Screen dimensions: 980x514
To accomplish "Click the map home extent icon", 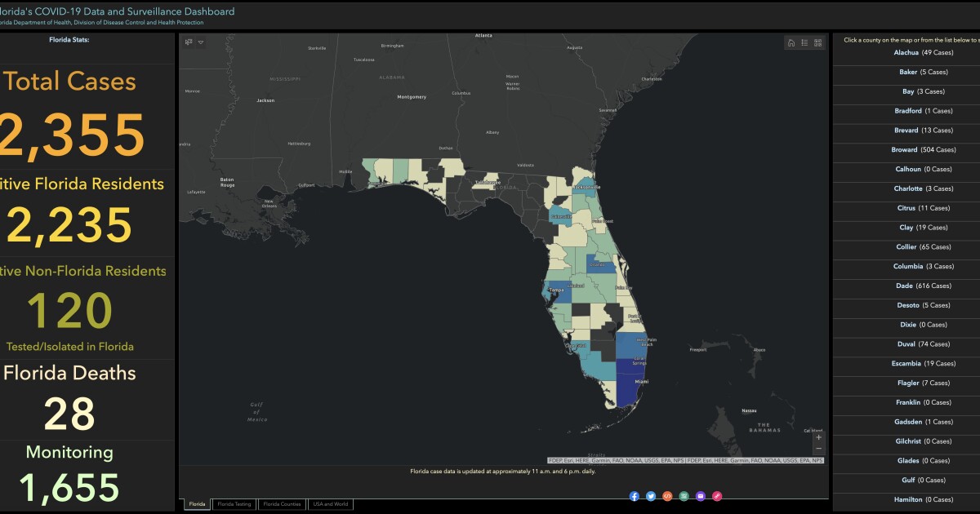I will pos(791,43).
